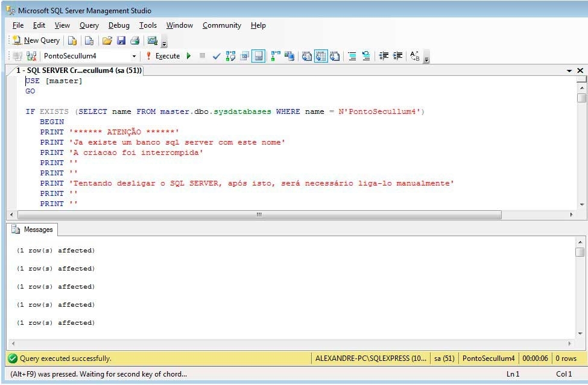The image size is (588, 385).
Task: Expand the standard toolbar overflow options arrow
Action: click(164, 43)
